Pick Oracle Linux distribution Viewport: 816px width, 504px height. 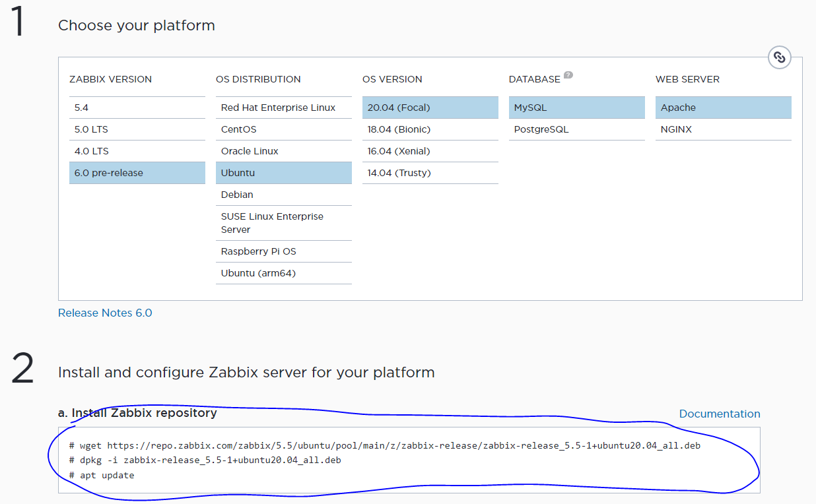coord(283,151)
